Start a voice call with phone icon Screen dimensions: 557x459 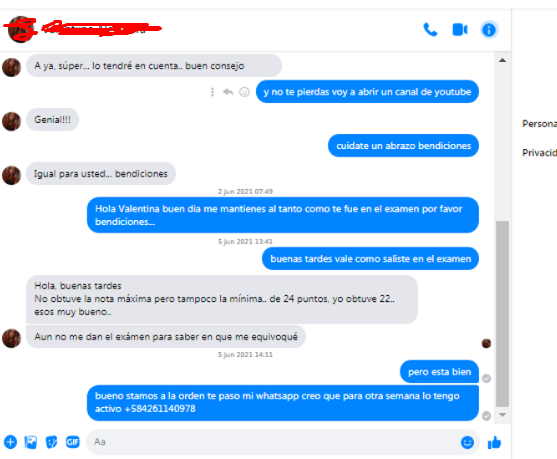coord(430,30)
